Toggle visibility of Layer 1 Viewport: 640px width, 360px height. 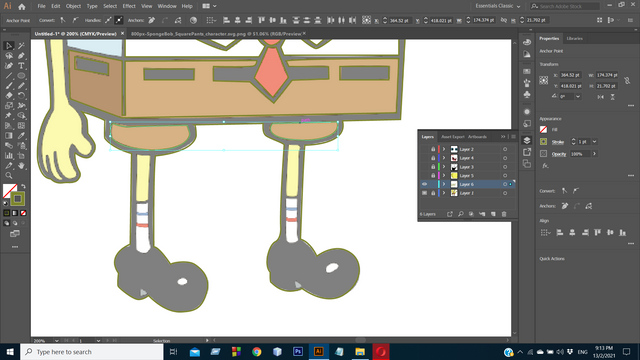(424, 193)
